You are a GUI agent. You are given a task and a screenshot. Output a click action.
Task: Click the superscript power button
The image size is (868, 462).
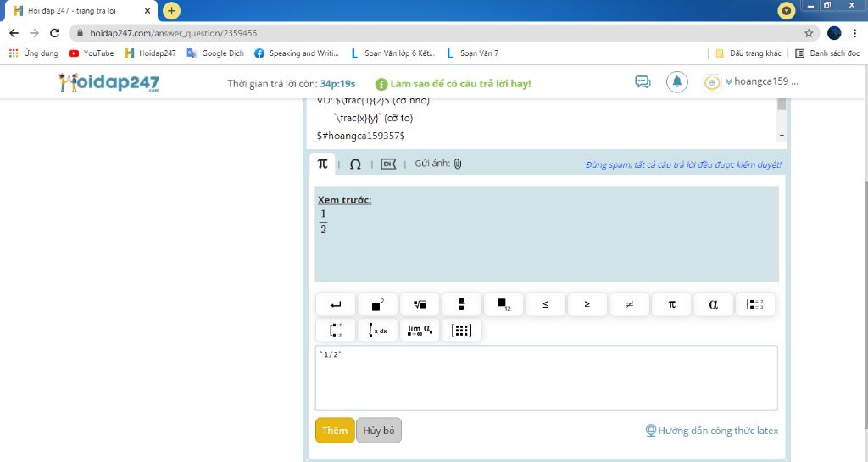(377, 305)
